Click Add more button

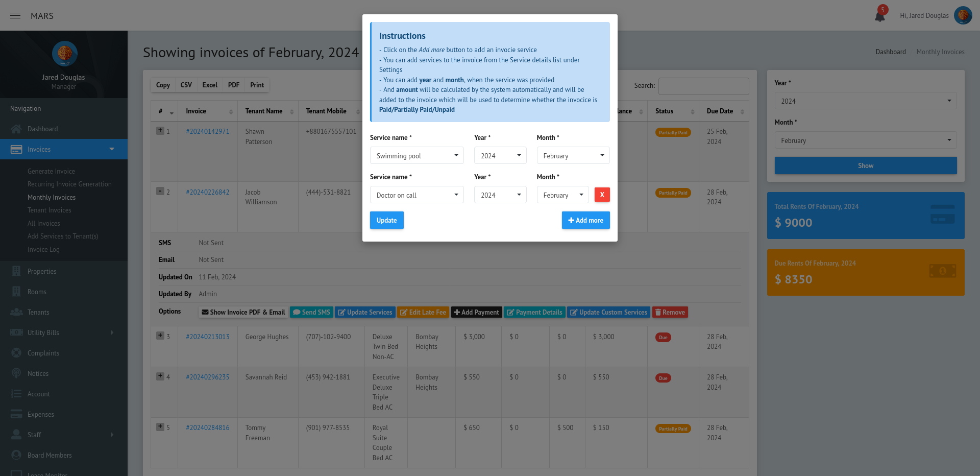[585, 220]
